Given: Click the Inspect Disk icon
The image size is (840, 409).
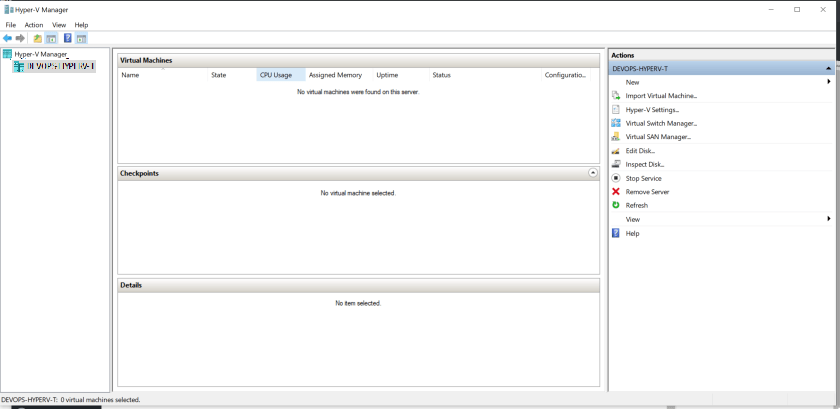Looking at the screenshot, I should tap(616, 165).
